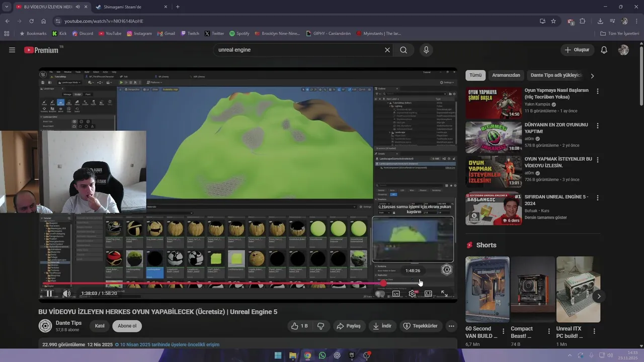Open Twitch bookmark
This screenshot has height=362, width=644.
(x=190, y=34)
